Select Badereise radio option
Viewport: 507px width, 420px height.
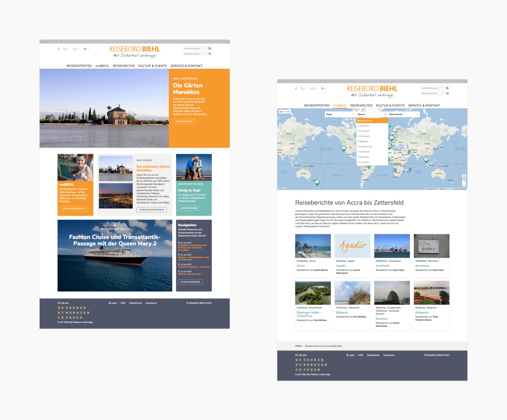363,141
